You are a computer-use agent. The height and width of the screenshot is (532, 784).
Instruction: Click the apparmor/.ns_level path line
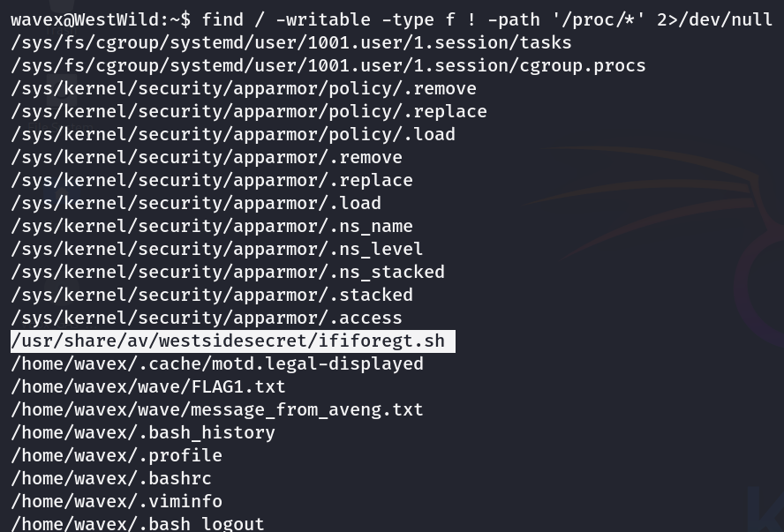click(217, 249)
